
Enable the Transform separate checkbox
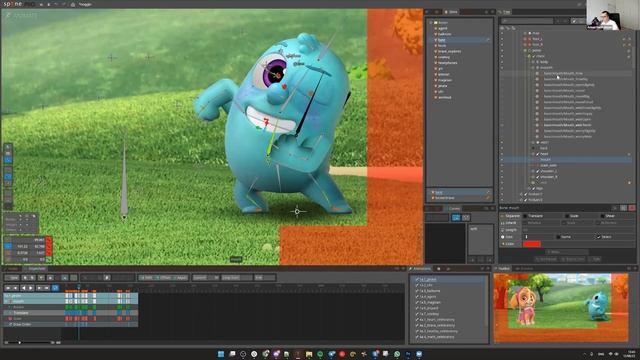click(x=525, y=216)
